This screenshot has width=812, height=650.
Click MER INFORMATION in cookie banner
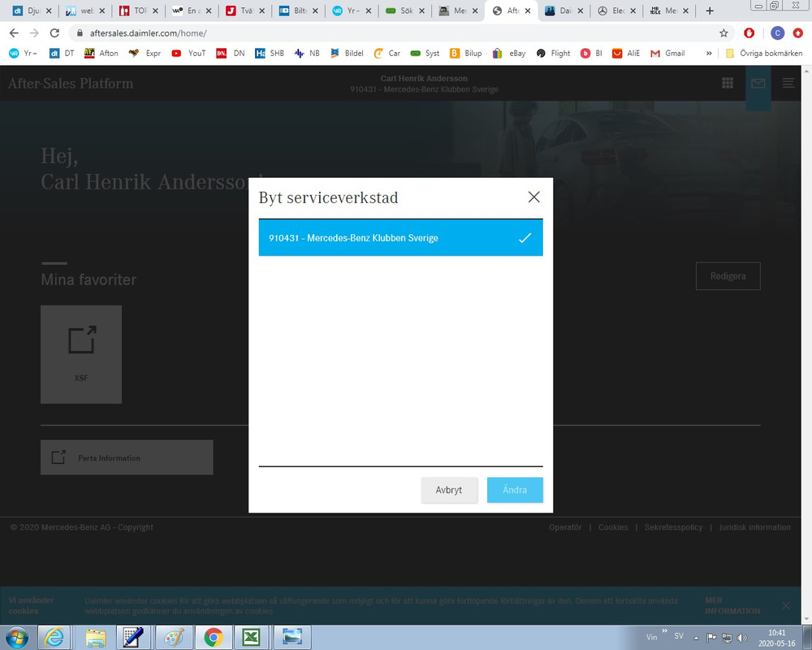coord(732,605)
